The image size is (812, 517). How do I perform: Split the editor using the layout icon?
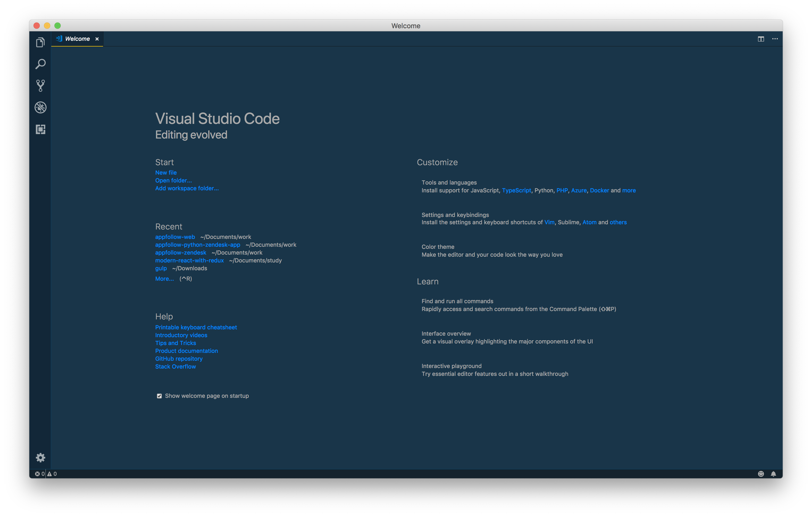tap(761, 39)
